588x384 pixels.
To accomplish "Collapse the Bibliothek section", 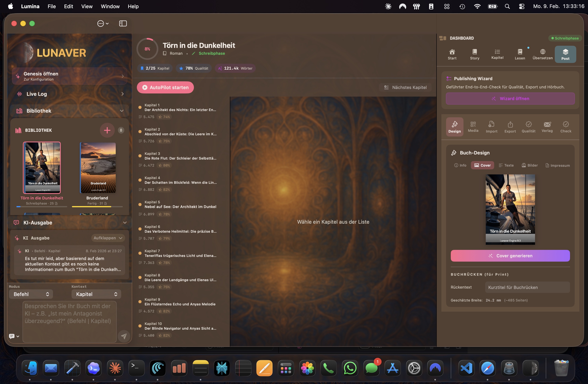I will coord(122,111).
